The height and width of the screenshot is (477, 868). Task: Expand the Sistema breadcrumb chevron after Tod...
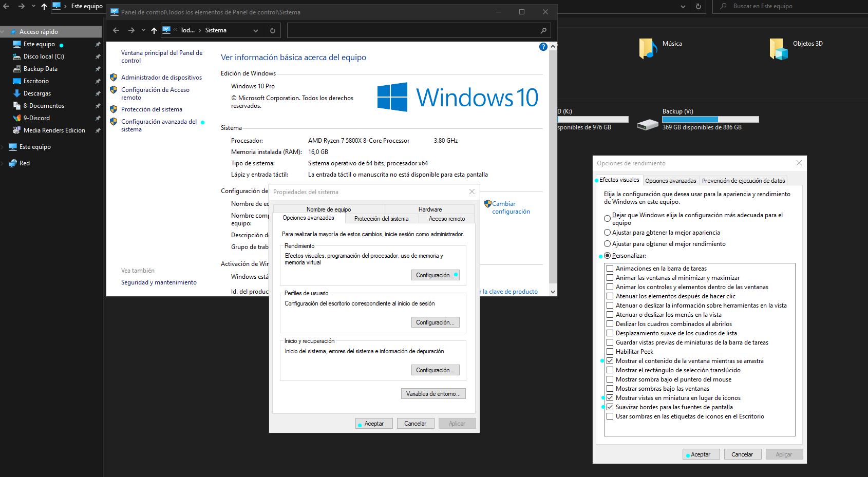pyautogui.click(x=200, y=31)
